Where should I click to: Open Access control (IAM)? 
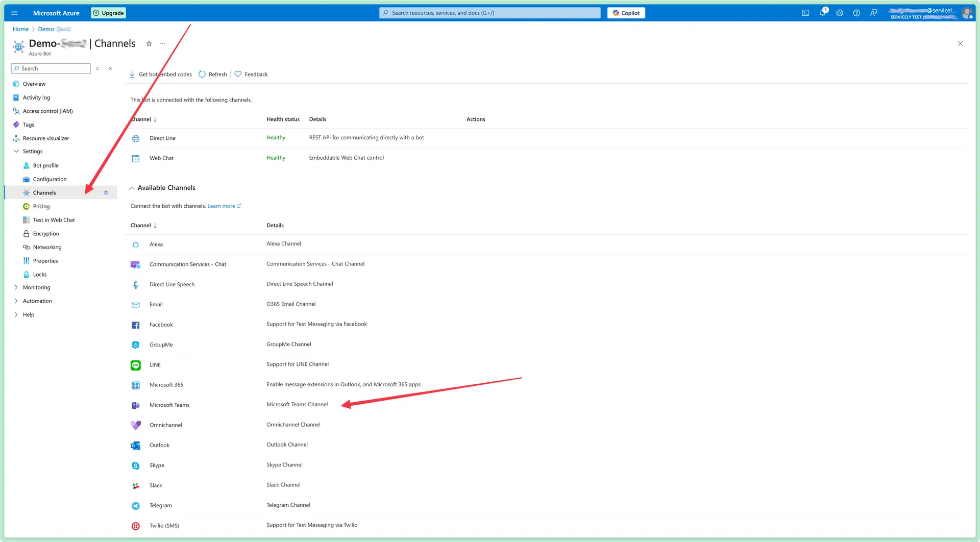[x=48, y=111]
